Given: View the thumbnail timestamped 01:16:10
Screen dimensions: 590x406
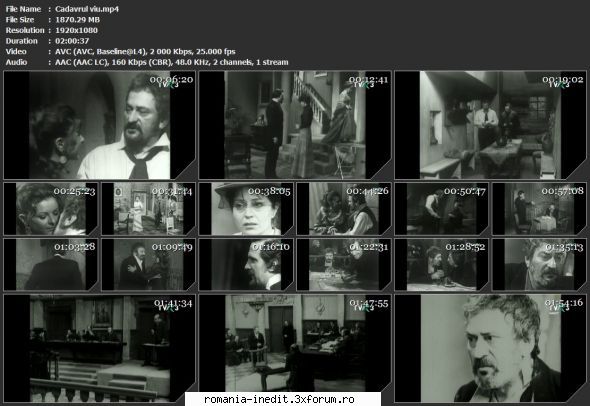Looking at the screenshot, I should [246, 265].
